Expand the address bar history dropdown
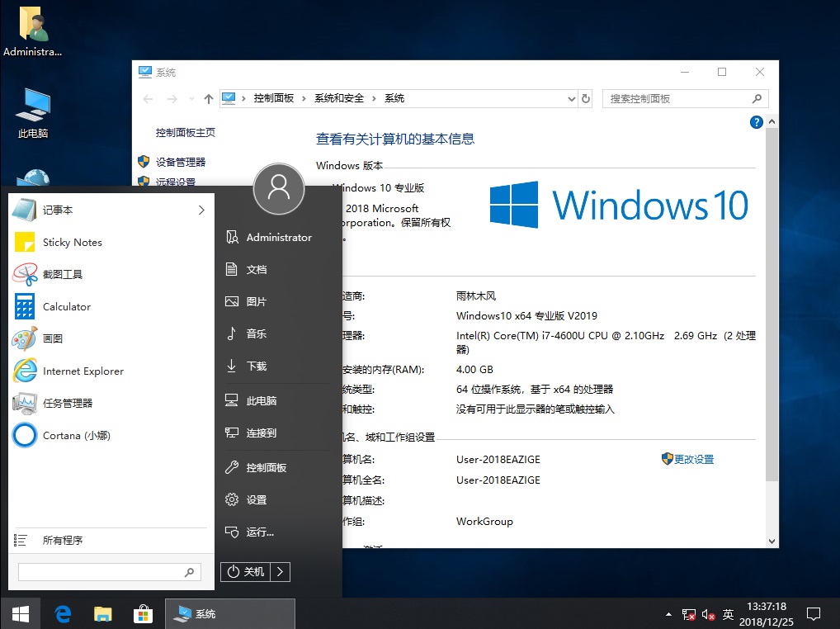Viewport: 840px width, 629px height. 572,98
